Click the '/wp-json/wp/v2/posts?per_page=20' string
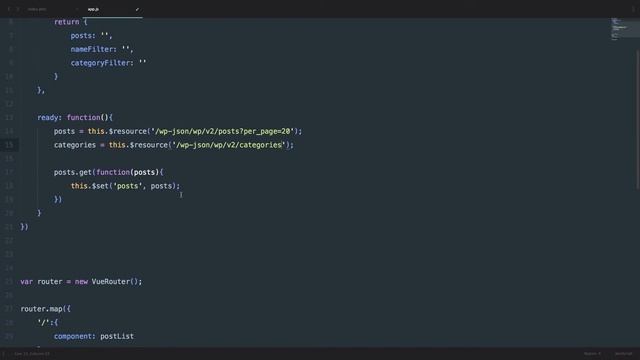640x360 pixels. pos(222,131)
